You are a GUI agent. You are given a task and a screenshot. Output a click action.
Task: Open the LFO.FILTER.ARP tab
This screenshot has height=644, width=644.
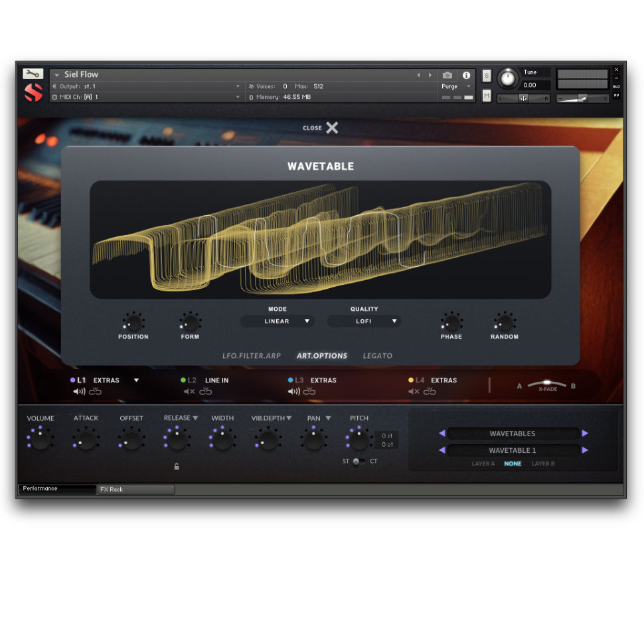pos(254,356)
